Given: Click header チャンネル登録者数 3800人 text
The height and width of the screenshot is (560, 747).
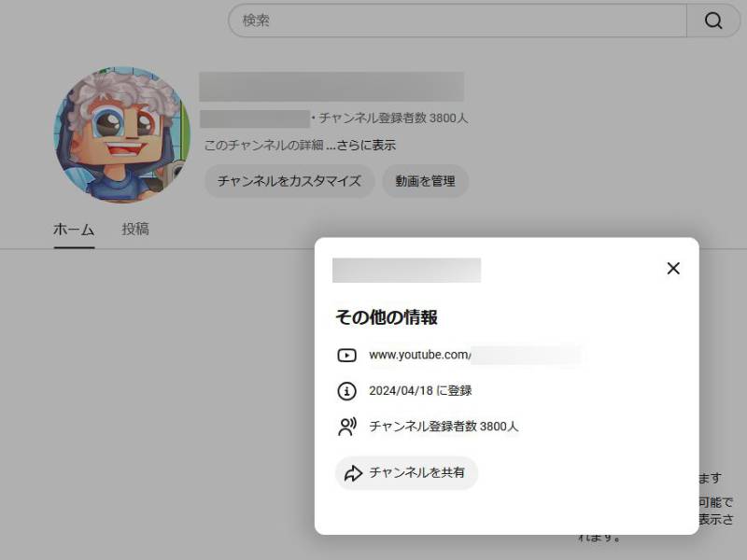Looking at the screenshot, I should click(x=393, y=119).
